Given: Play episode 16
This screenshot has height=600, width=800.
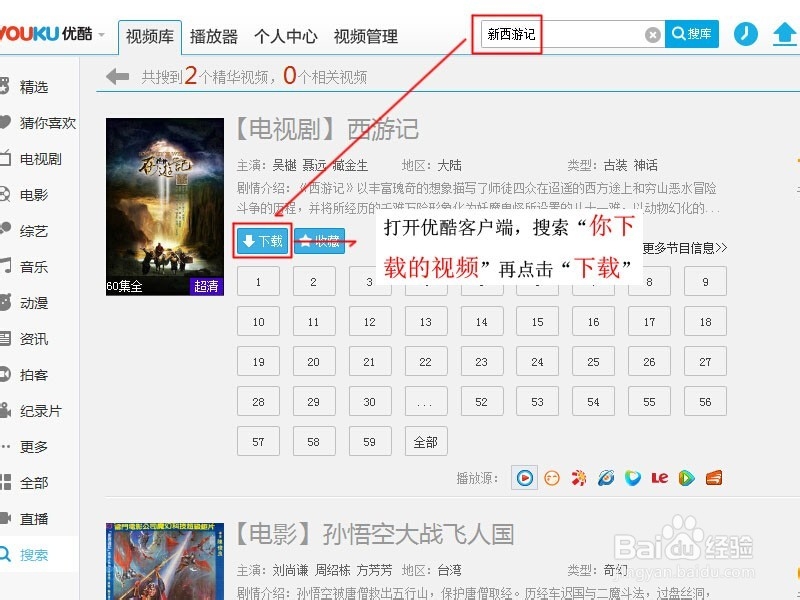Looking at the screenshot, I should [593, 321].
